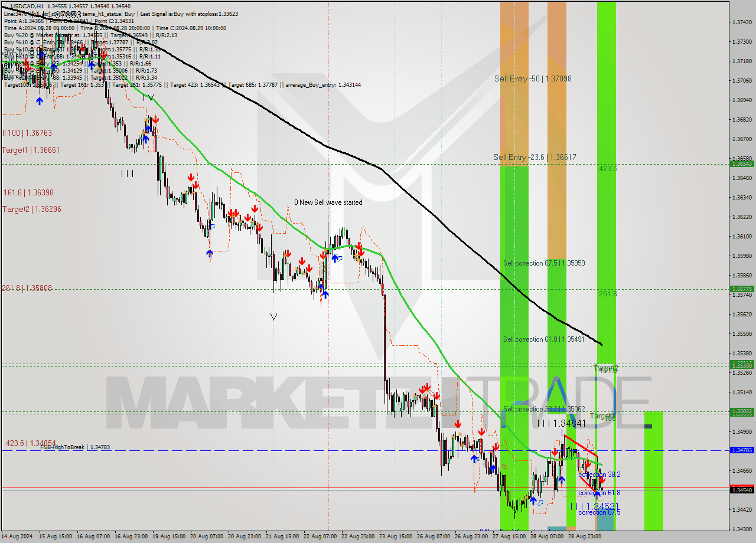Click the blue 'correction 61.8' label
The width and height of the screenshot is (756, 543).
(x=599, y=493)
